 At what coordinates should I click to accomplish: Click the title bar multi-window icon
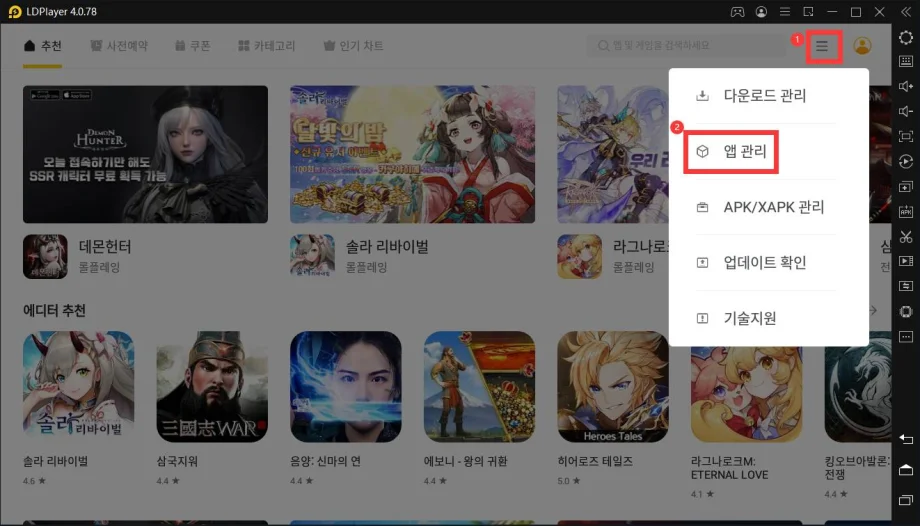coord(809,12)
